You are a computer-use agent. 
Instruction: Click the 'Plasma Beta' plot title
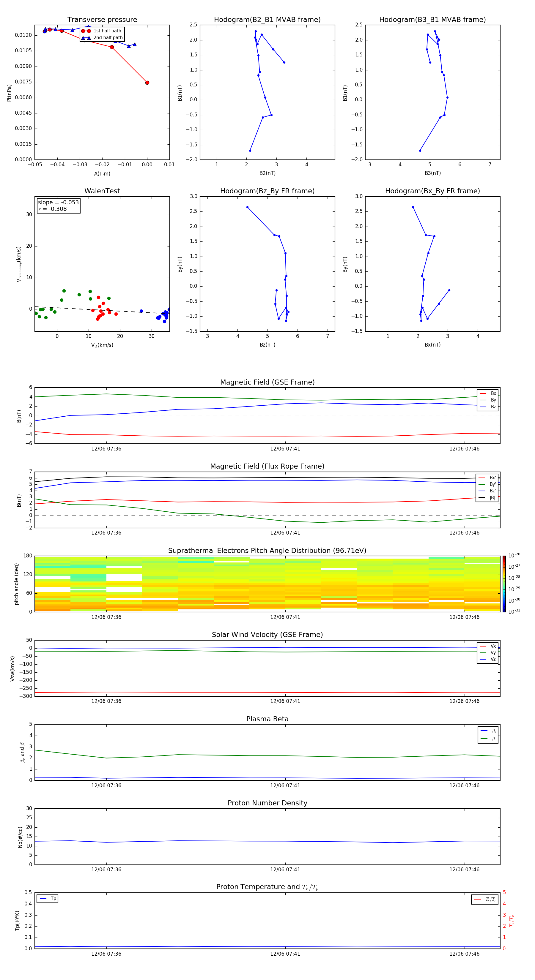coord(267,719)
